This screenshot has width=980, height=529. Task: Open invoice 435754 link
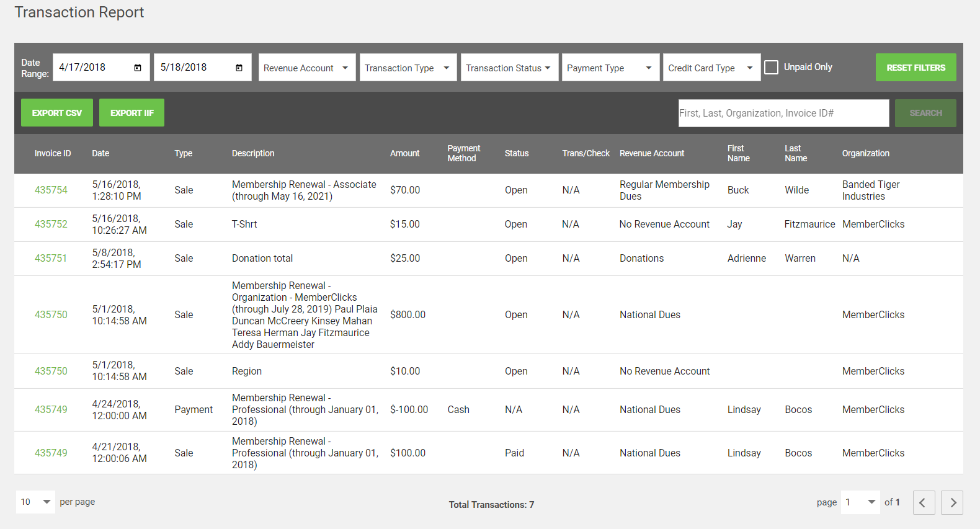51,190
